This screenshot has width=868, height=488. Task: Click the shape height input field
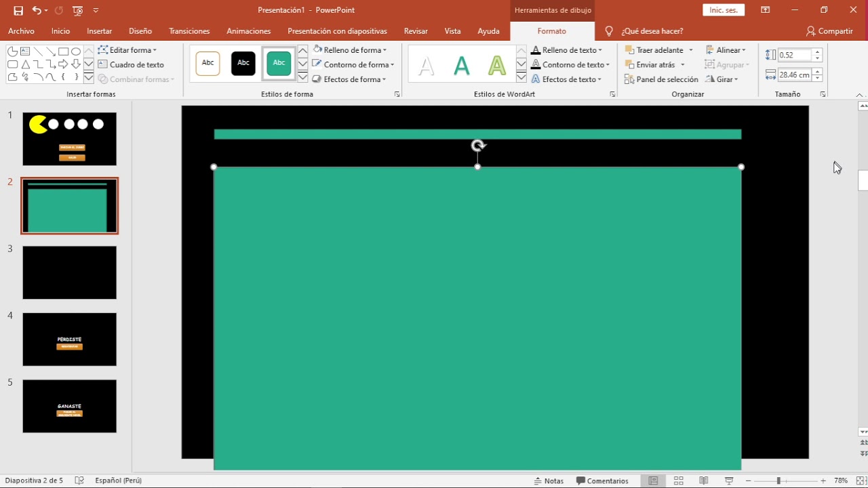(x=795, y=55)
